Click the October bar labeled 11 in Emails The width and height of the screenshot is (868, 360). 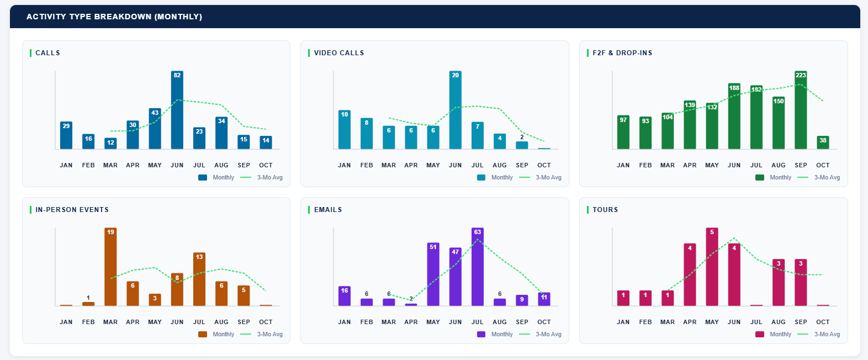pos(544,299)
